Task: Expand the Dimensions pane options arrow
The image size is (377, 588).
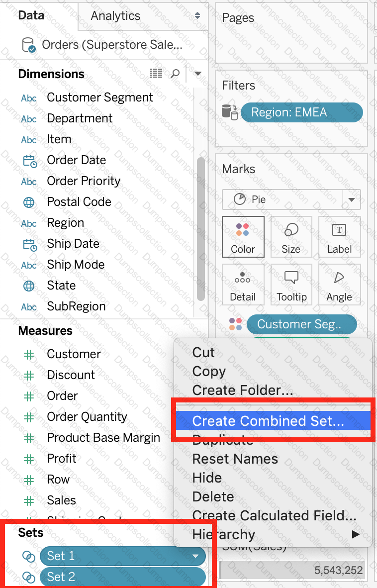Action: tap(197, 74)
